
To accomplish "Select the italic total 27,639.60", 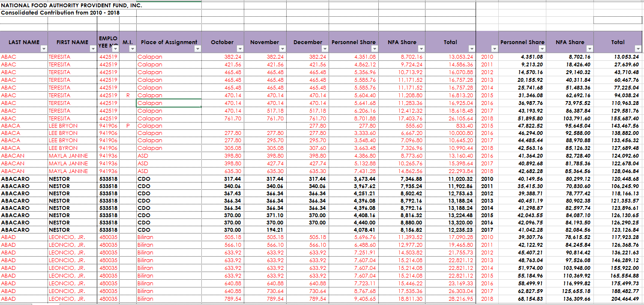I will (x=626, y=64).
